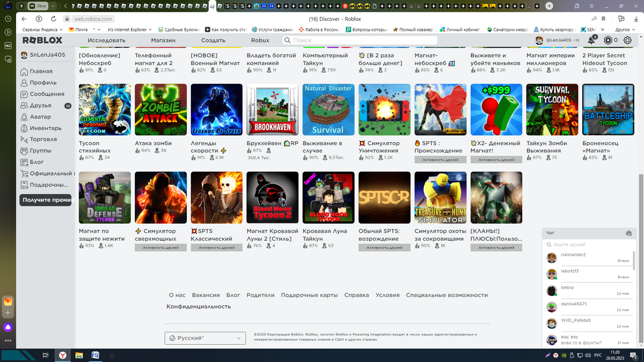Open the Магазин navigation tab
Screen dimensions: 644x362
(x=163, y=40)
